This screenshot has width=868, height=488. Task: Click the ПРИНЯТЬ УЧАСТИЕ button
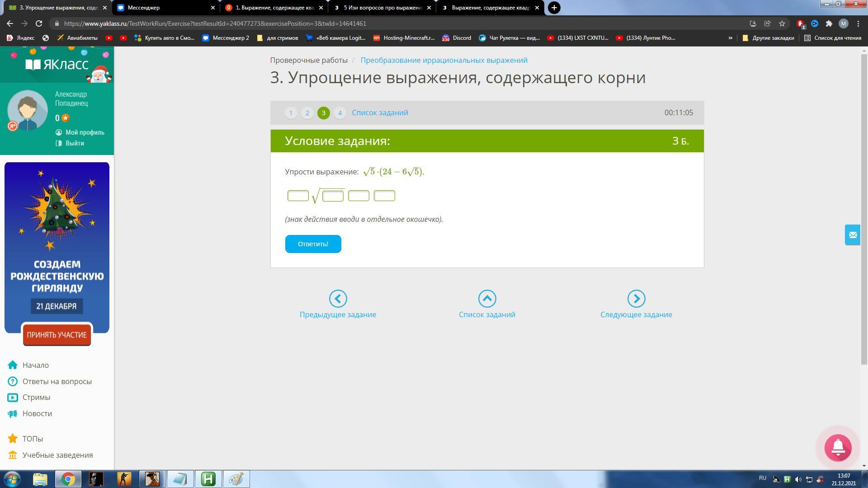coord(57,335)
